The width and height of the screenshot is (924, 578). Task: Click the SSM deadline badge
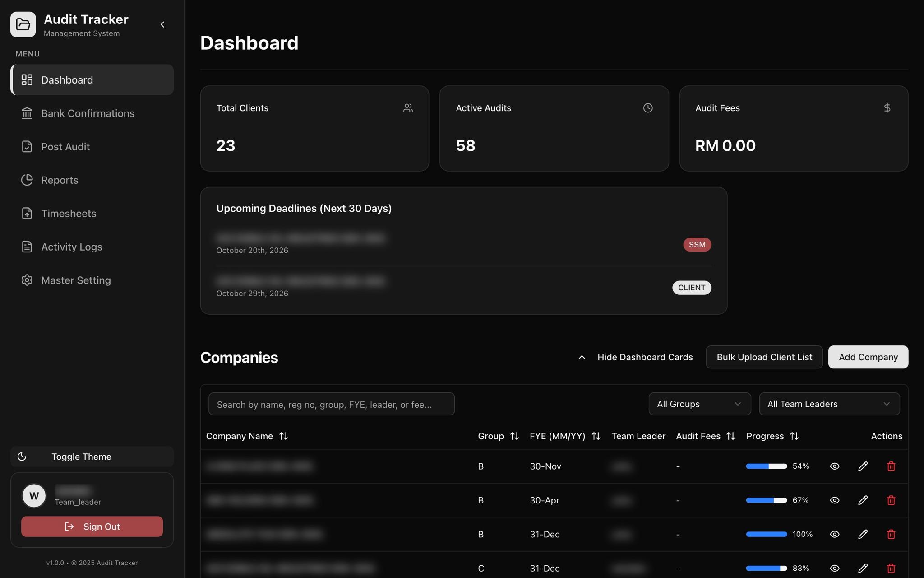click(697, 244)
